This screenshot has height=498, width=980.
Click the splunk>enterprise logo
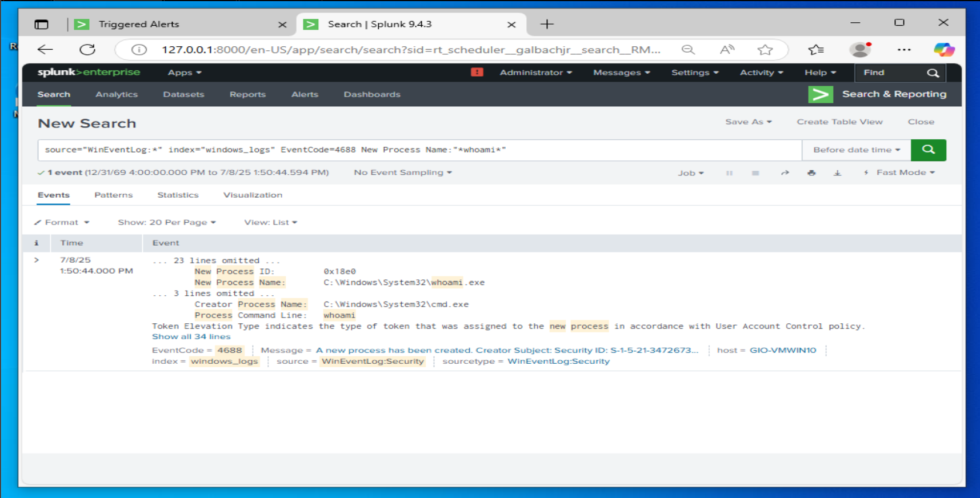click(x=89, y=72)
